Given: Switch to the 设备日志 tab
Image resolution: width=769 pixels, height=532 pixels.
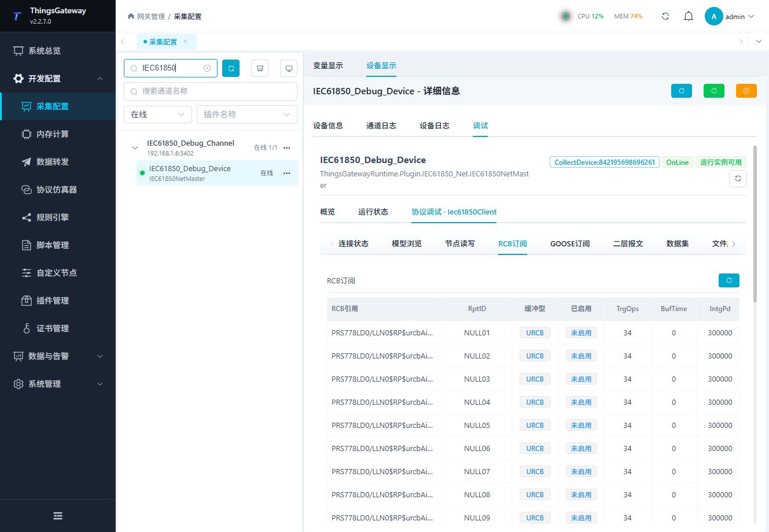Looking at the screenshot, I should (435, 125).
